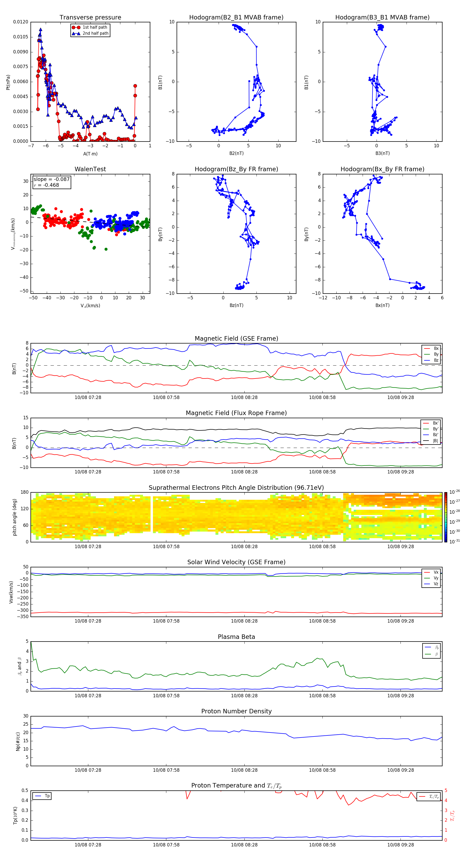This screenshot has height=868, width=473.
Task: Select the "Vz" velocity legend entry
Action: [431, 584]
